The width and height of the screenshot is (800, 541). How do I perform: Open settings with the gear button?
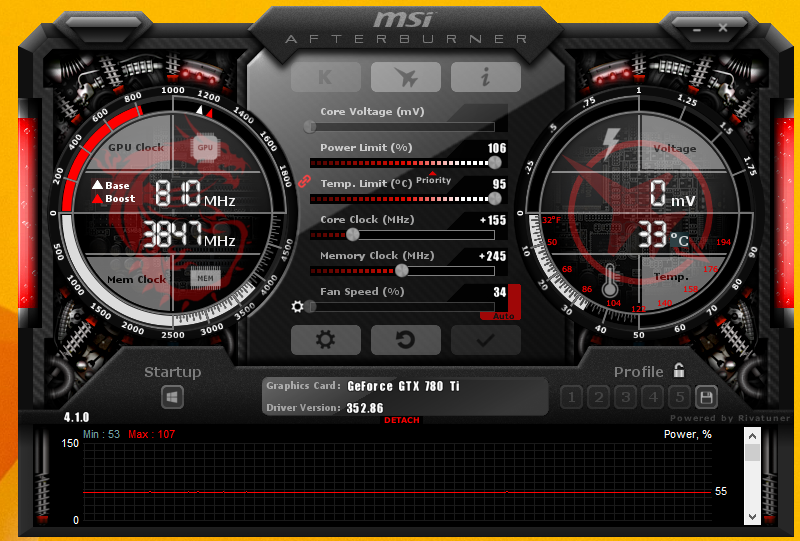click(326, 340)
